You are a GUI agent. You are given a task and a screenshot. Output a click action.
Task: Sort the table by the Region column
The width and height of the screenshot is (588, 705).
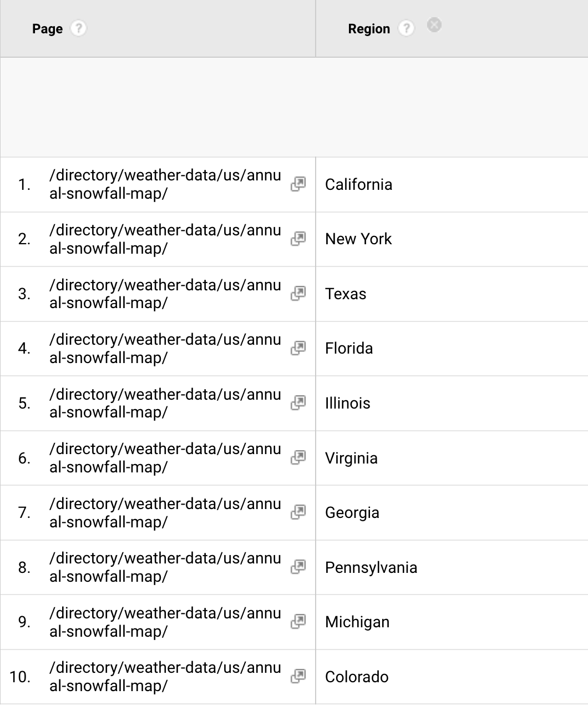pos(368,28)
